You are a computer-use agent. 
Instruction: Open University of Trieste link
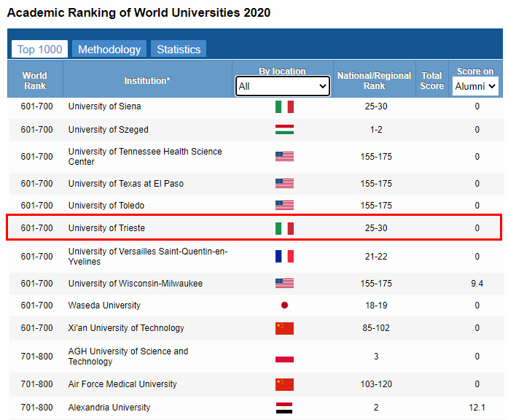tap(106, 228)
